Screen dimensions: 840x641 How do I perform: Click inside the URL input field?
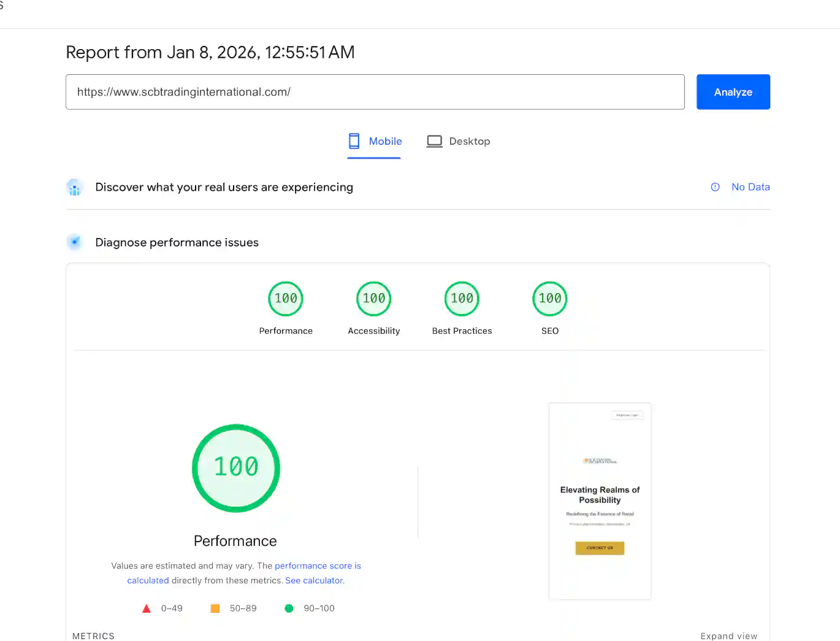click(375, 91)
